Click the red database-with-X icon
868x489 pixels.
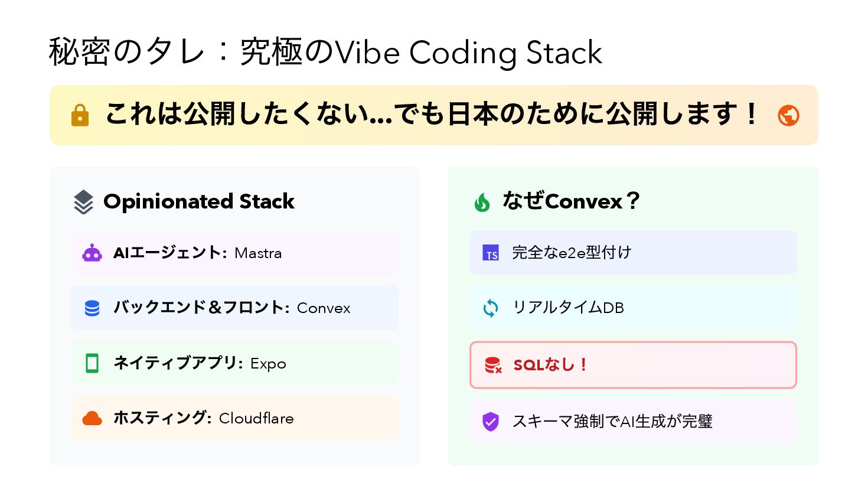pos(492,365)
